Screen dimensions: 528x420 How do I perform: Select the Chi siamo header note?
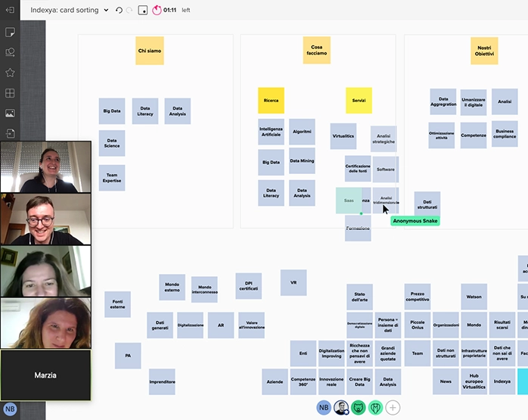pyautogui.click(x=149, y=51)
